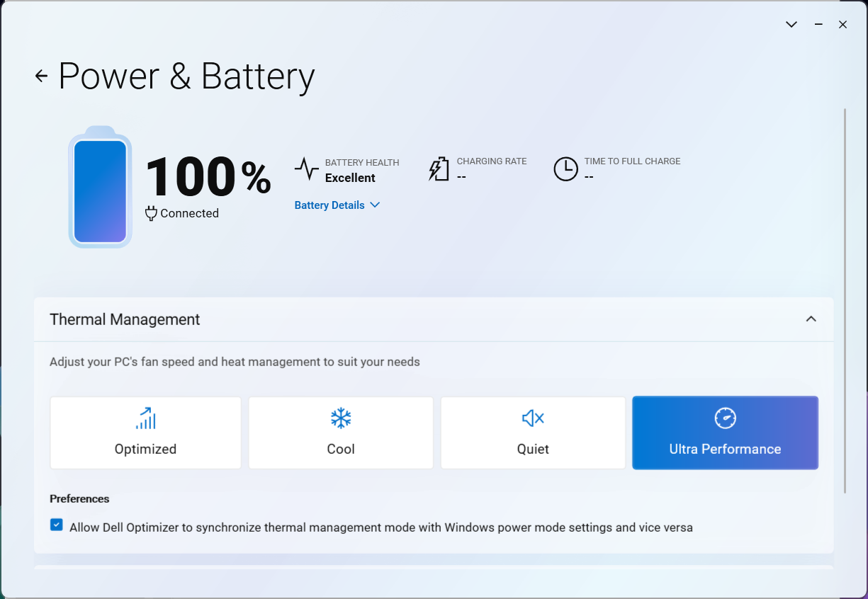This screenshot has height=599, width=868.
Task: Click the BATTERY HEALTH label
Action: coord(362,162)
